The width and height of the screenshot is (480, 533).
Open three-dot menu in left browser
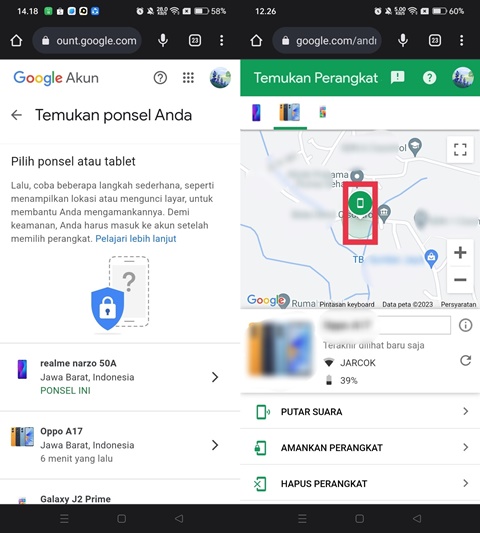[222, 40]
